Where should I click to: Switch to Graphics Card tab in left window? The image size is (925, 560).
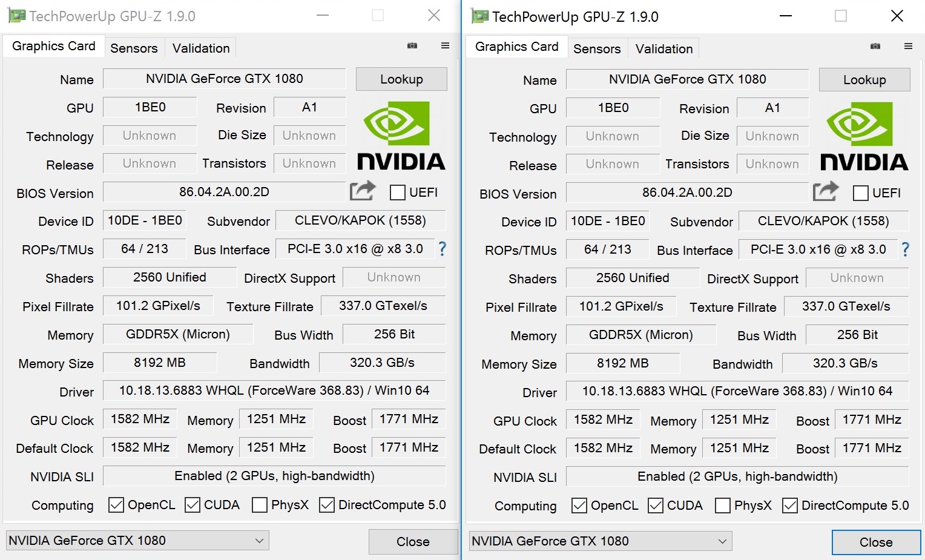click(x=54, y=46)
